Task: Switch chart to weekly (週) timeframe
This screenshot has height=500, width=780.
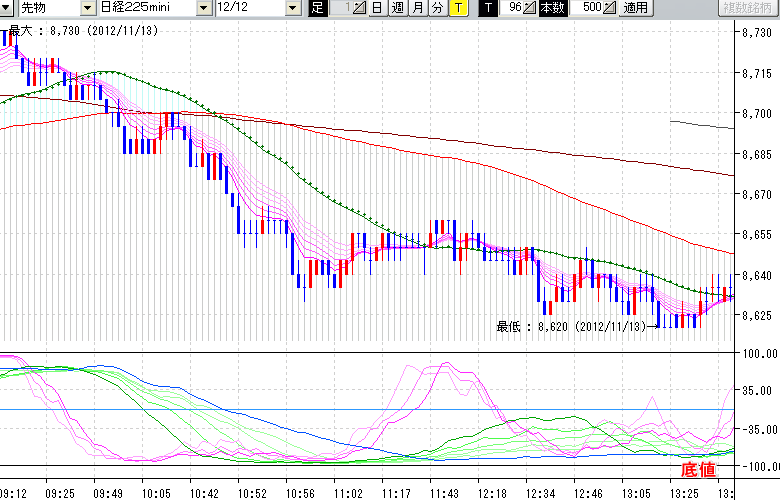Action: click(x=397, y=8)
